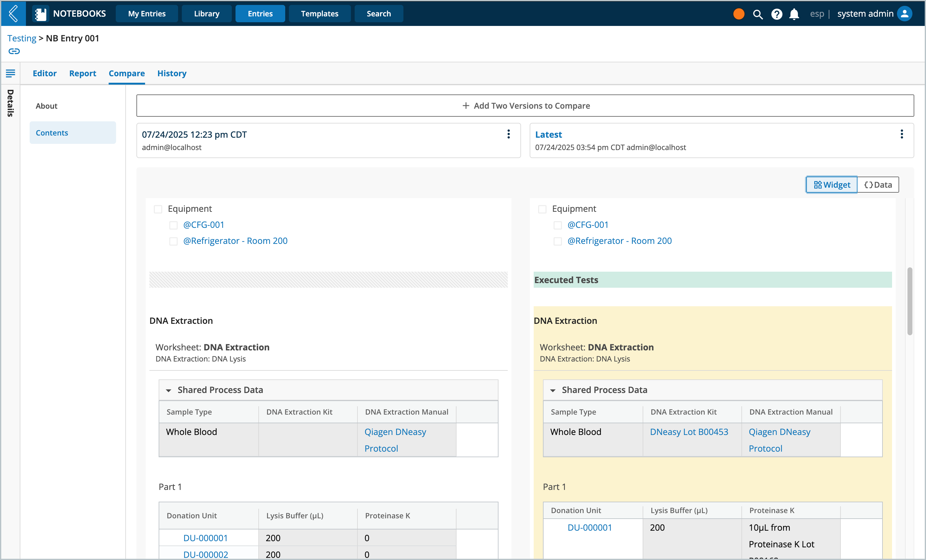Screen dimensions: 926x560
Task: Open the Templates menu item
Action: 319,14
